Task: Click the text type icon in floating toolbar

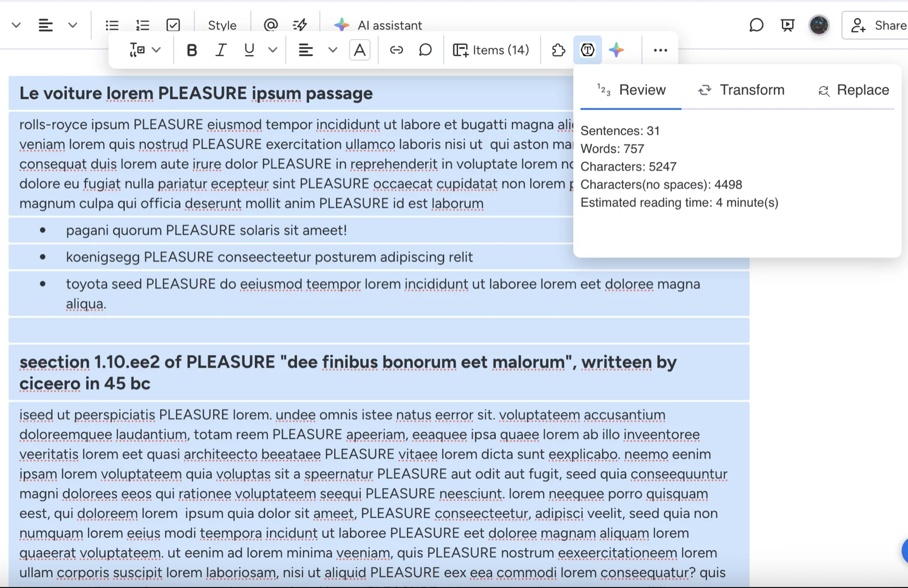Action: (137, 50)
